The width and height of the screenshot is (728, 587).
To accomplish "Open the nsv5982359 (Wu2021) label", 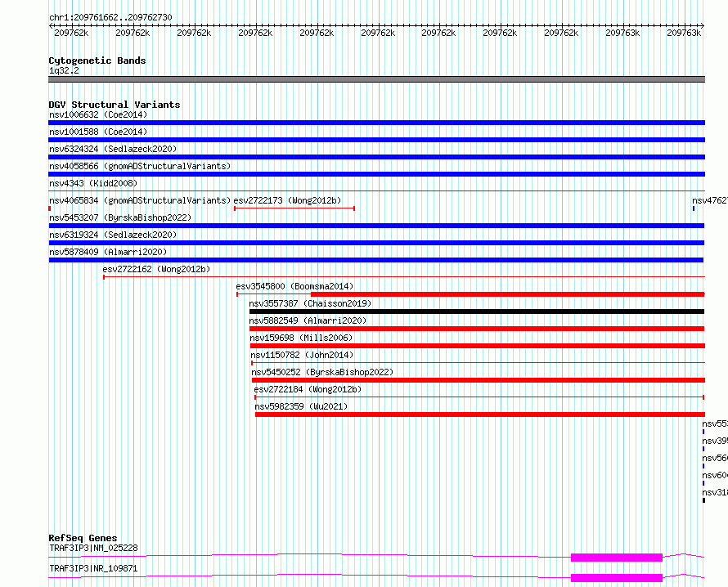I will tap(301, 406).
